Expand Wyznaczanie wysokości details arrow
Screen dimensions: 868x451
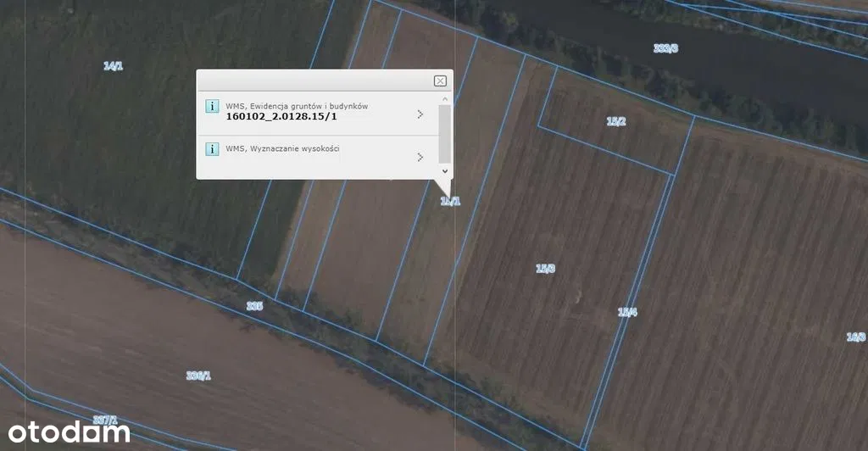tap(420, 157)
